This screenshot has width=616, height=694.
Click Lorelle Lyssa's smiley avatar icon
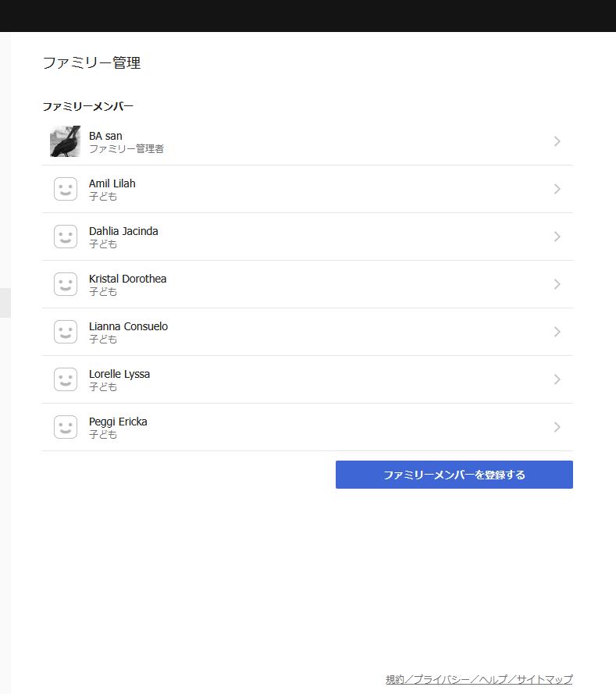(66, 379)
